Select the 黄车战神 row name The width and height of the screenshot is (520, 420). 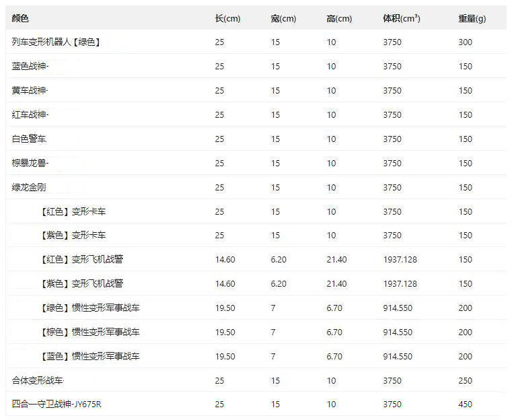(30, 91)
